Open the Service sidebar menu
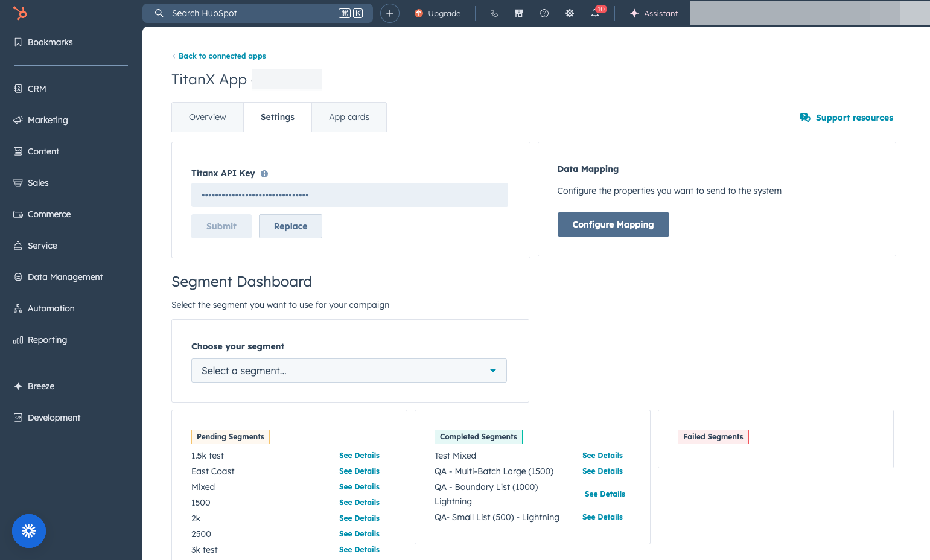The width and height of the screenshot is (930, 560). 36,246
